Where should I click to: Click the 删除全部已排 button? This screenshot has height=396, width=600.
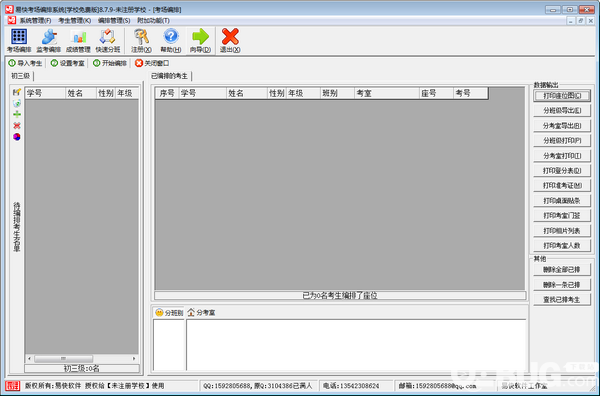pyautogui.click(x=562, y=270)
